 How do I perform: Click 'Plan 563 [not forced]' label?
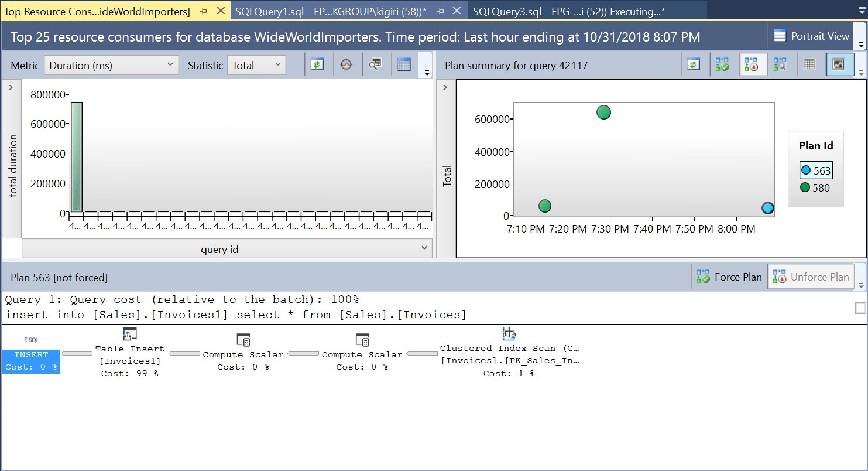(x=59, y=277)
